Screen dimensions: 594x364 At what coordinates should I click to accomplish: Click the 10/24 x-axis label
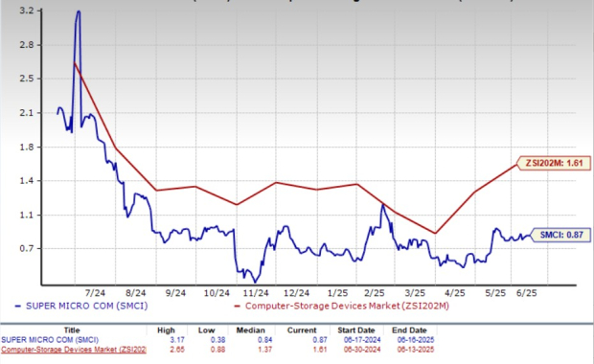click(x=217, y=293)
